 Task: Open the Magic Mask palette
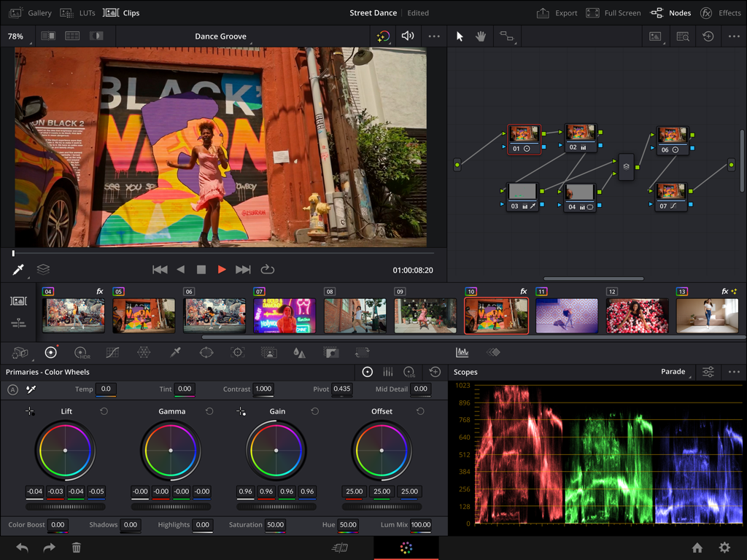click(x=268, y=353)
